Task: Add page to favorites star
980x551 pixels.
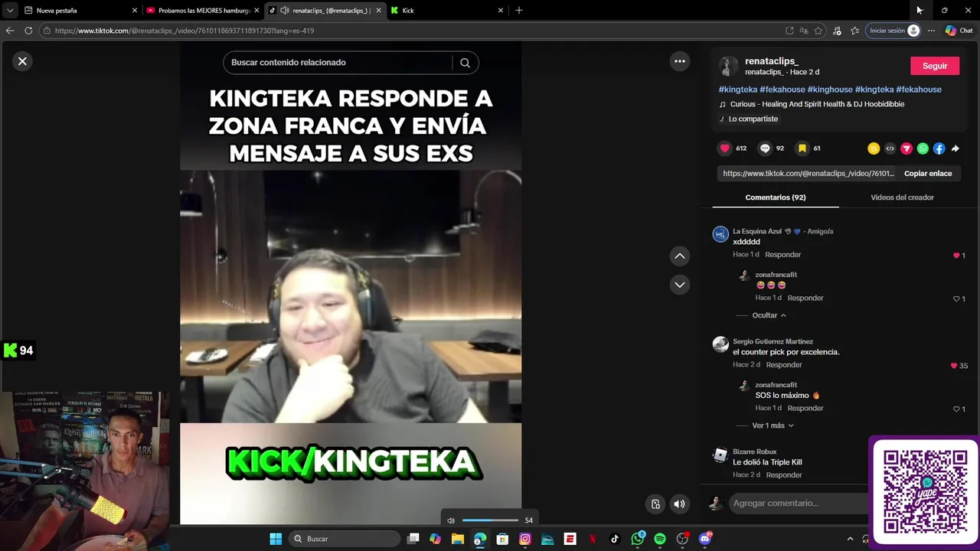Action: point(818,31)
